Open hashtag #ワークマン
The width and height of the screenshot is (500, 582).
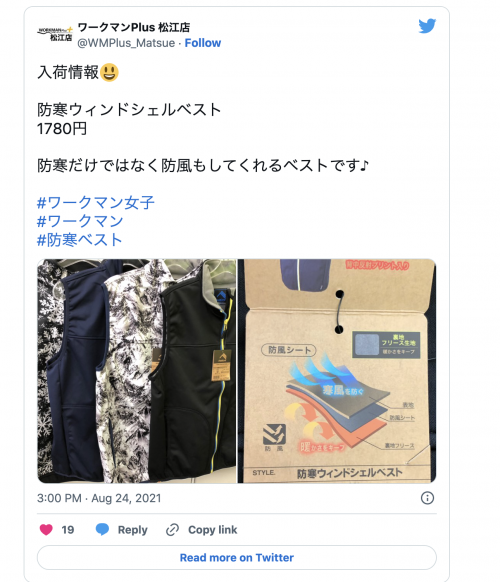(80, 221)
